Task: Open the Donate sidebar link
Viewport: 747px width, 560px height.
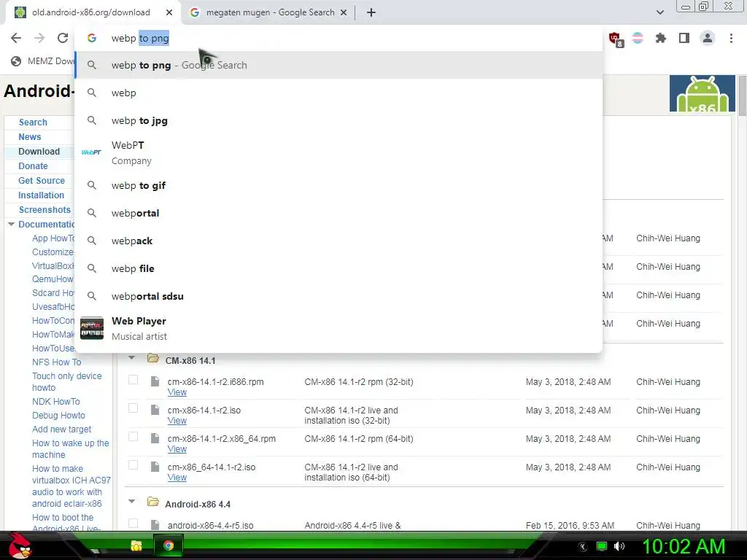Action: tap(33, 166)
